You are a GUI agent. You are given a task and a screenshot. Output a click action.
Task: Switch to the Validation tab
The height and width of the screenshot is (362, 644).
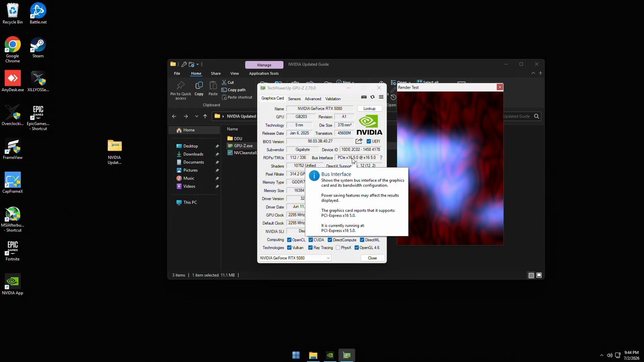tap(333, 99)
